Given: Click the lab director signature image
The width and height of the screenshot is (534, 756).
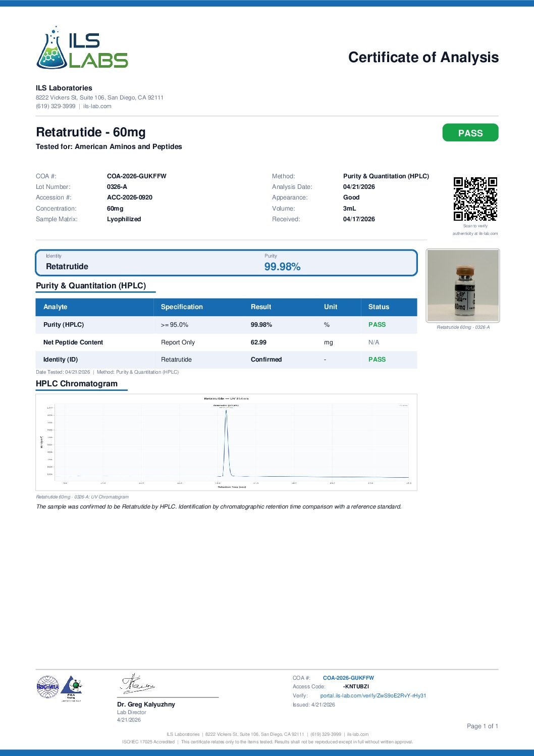Looking at the screenshot, I should click(137, 684).
